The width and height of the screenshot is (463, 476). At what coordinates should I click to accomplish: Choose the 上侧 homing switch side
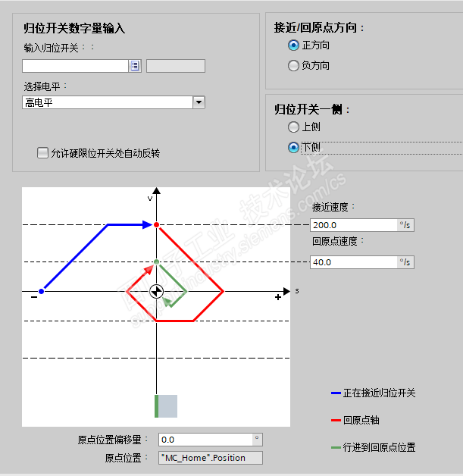coord(294,127)
